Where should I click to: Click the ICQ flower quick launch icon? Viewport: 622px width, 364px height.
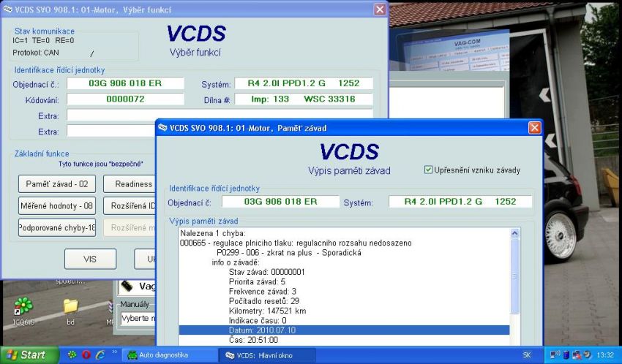pos(72,355)
